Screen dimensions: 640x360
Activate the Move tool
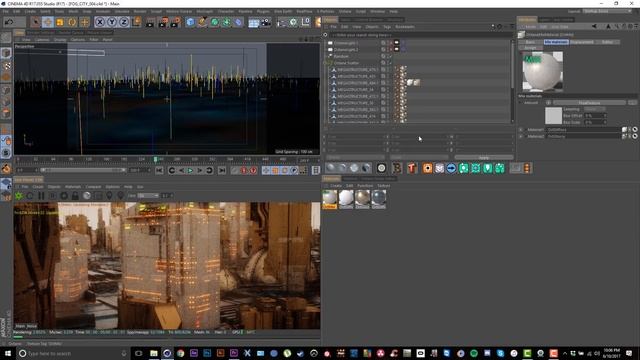point(47,22)
